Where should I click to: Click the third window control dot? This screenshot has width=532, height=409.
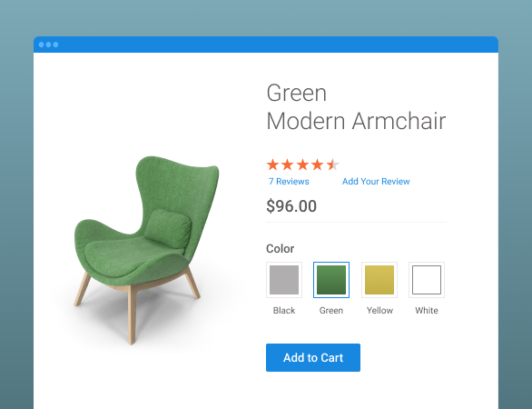[x=55, y=45]
